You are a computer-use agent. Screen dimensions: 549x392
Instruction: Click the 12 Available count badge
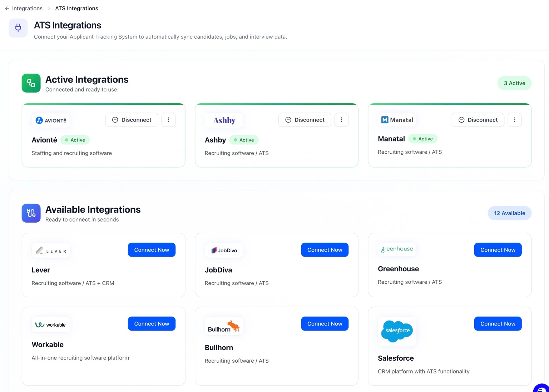[510, 213]
